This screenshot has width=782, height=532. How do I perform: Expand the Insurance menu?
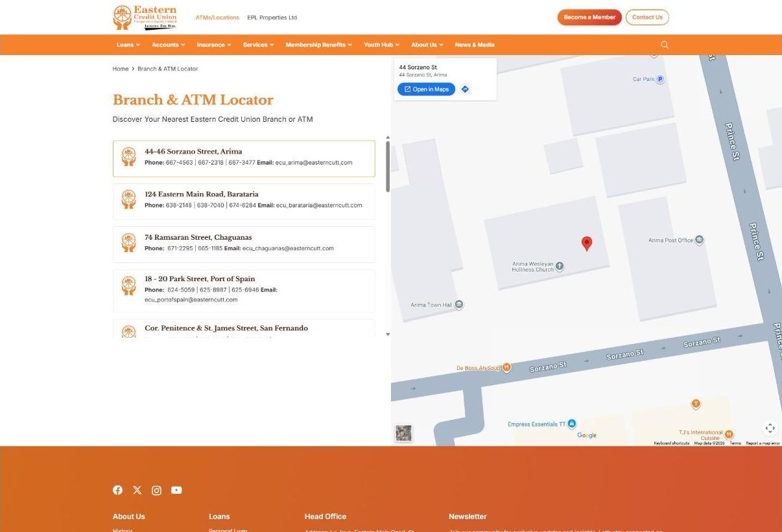pyautogui.click(x=214, y=45)
